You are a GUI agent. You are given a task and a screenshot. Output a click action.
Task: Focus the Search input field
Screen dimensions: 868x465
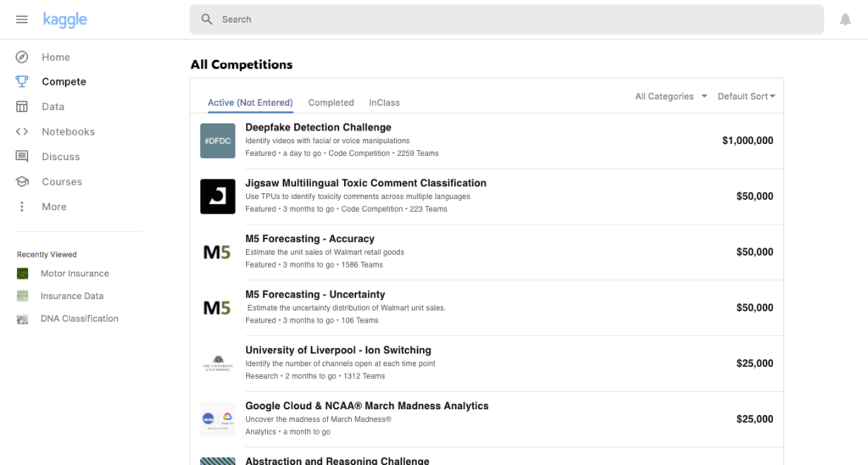507,19
